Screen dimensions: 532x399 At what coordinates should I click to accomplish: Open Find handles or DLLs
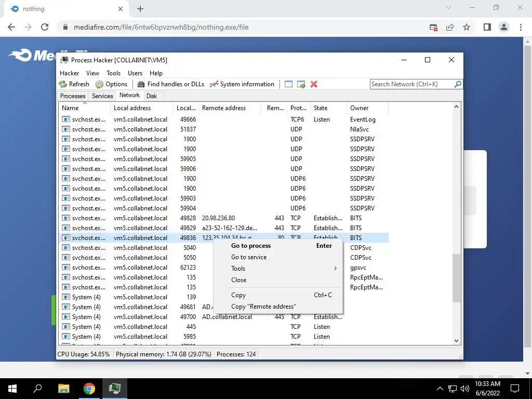coord(170,84)
